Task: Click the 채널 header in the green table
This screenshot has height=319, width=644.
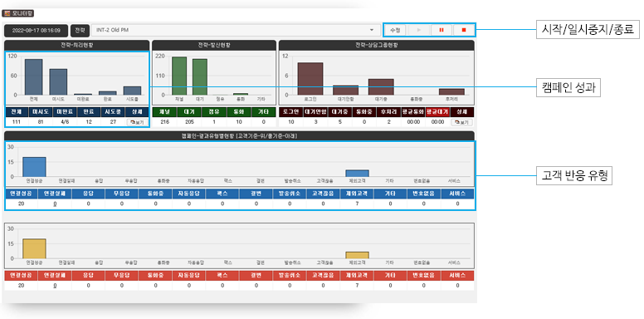Action: (x=164, y=112)
